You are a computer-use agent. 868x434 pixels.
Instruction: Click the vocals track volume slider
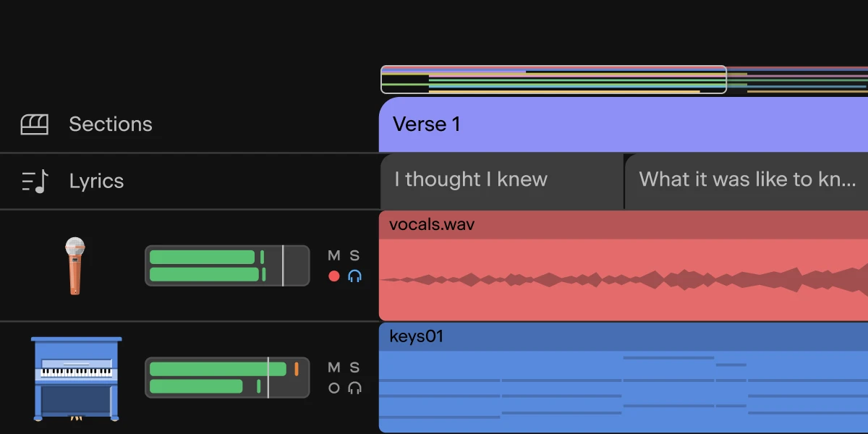tap(227, 265)
